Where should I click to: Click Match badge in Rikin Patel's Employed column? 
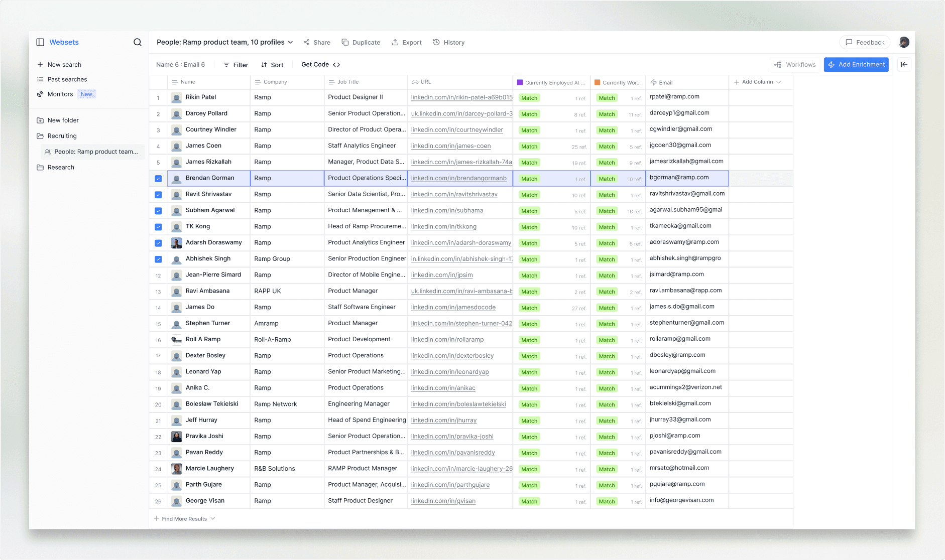click(529, 98)
